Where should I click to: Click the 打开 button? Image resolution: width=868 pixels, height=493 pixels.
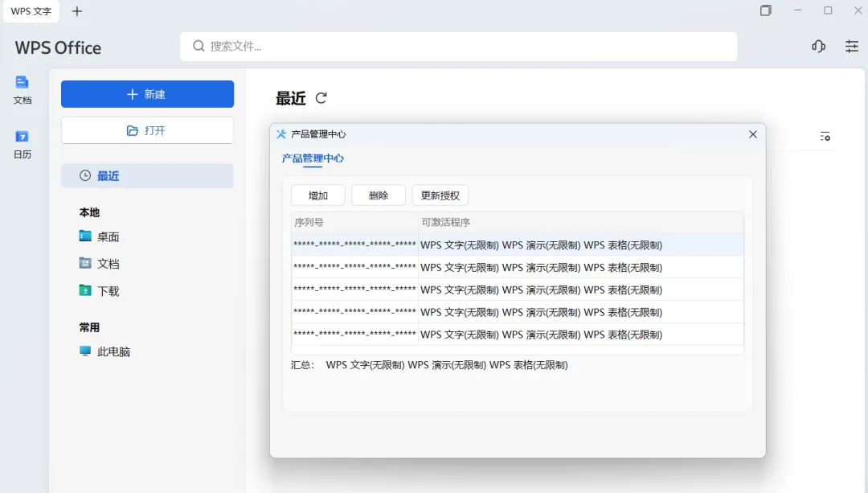click(x=147, y=131)
